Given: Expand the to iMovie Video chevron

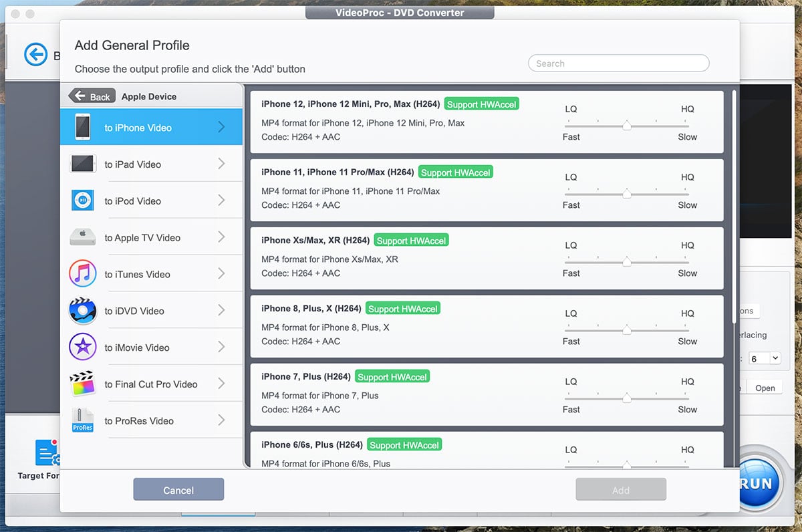Looking at the screenshot, I should click(x=221, y=348).
